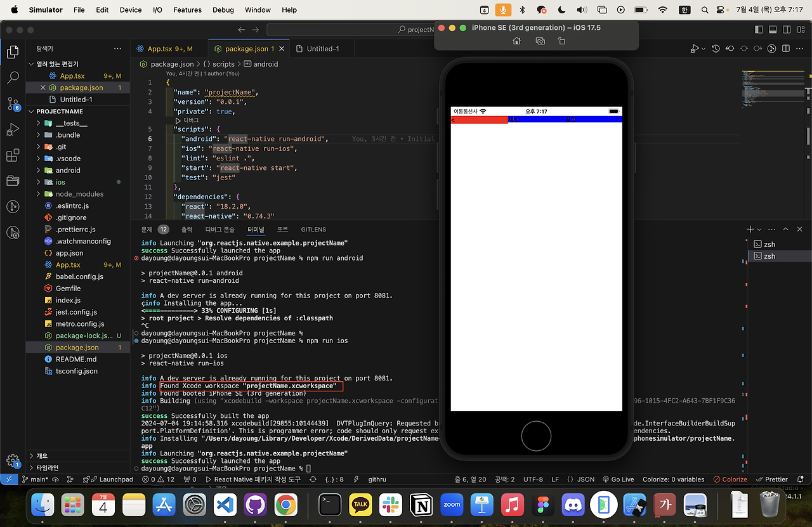Screen dimensions: 812x527
Task: Click the home button on the iPhone simulator
Action: [536, 436]
